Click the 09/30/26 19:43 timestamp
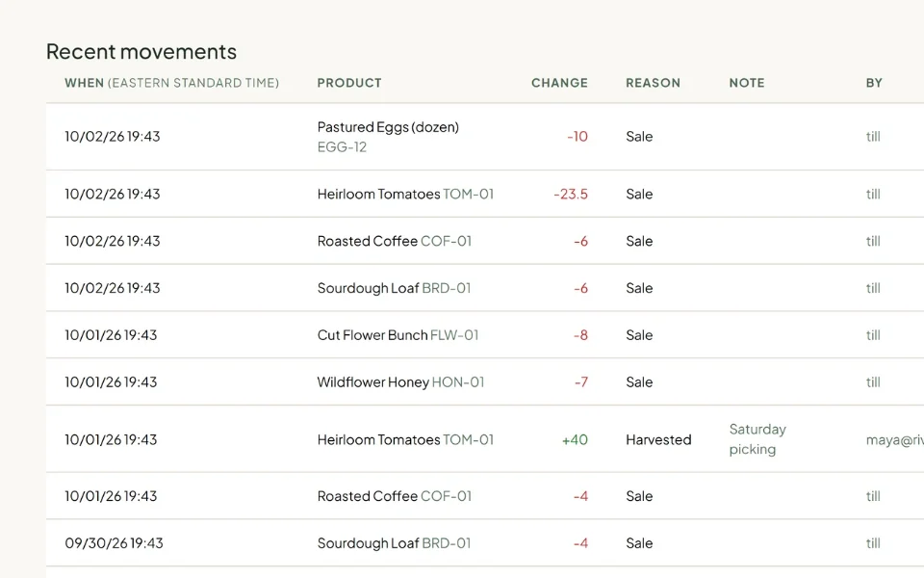This screenshot has width=924, height=578. 114,543
